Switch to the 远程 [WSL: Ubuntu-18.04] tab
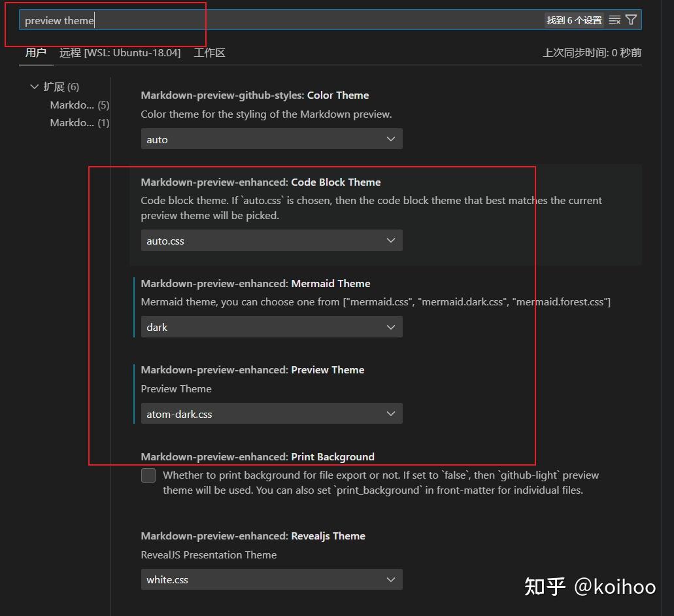 [x=120, y=53]
